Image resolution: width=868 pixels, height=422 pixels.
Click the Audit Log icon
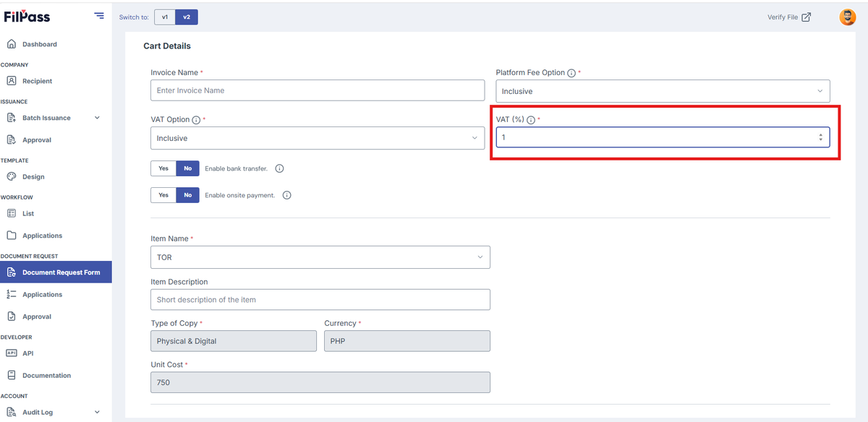(11, 412)
